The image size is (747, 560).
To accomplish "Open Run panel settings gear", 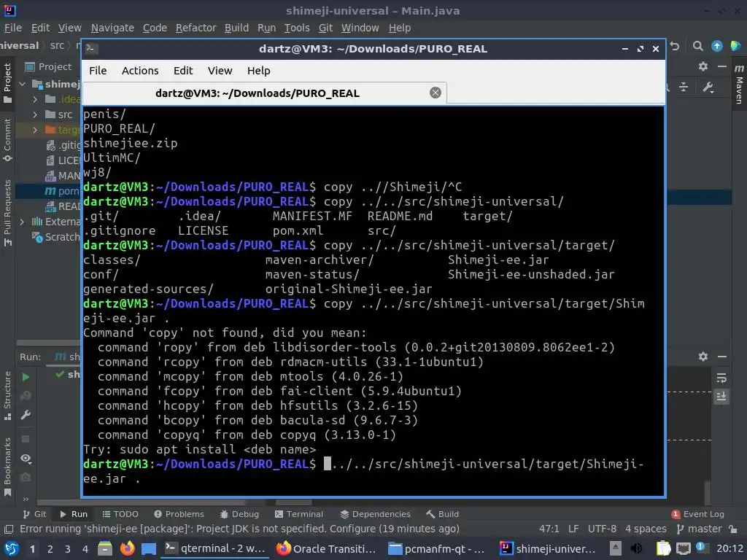I will tap(703, 357).
